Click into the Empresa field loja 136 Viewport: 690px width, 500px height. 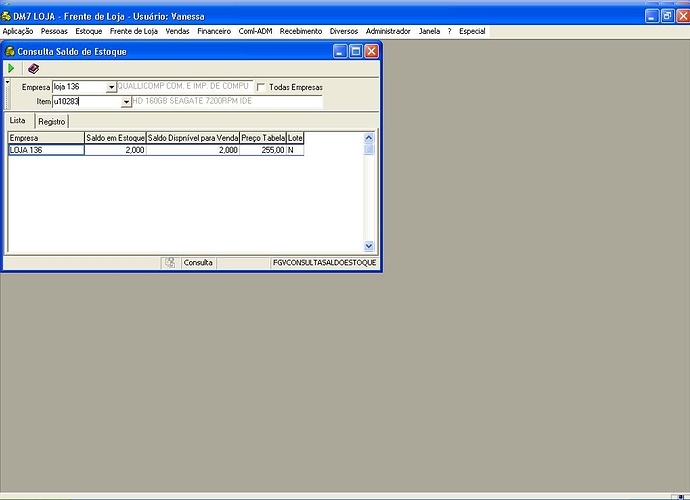(x=79, y=87)
